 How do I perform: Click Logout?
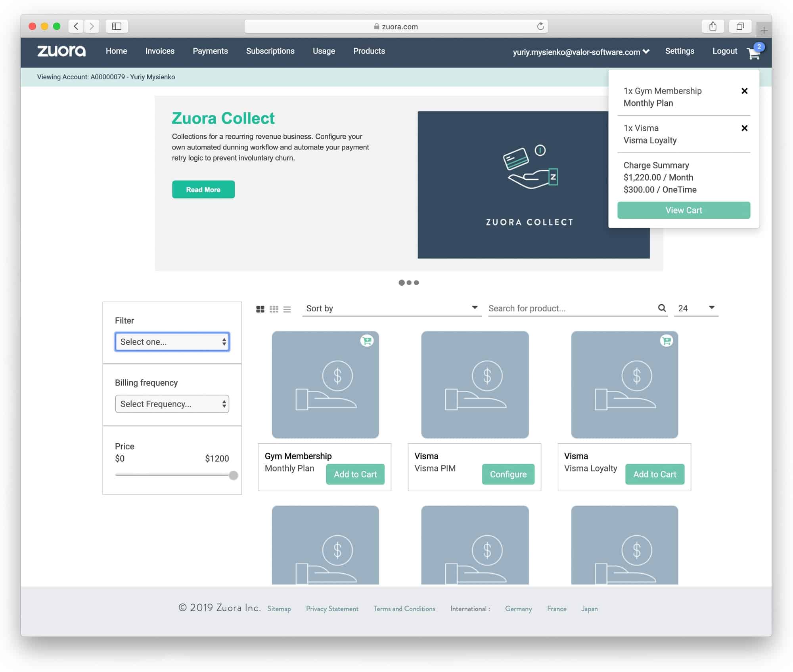pos(725,51)
